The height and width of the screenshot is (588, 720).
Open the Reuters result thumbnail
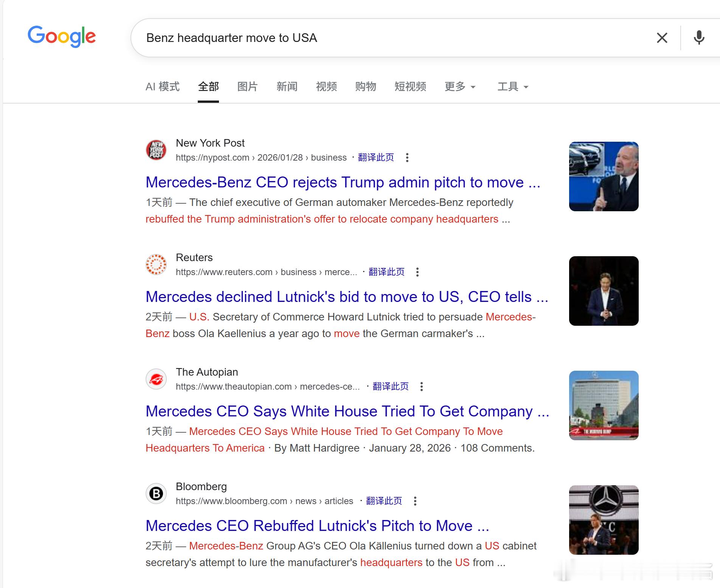[x=604, y=291]
